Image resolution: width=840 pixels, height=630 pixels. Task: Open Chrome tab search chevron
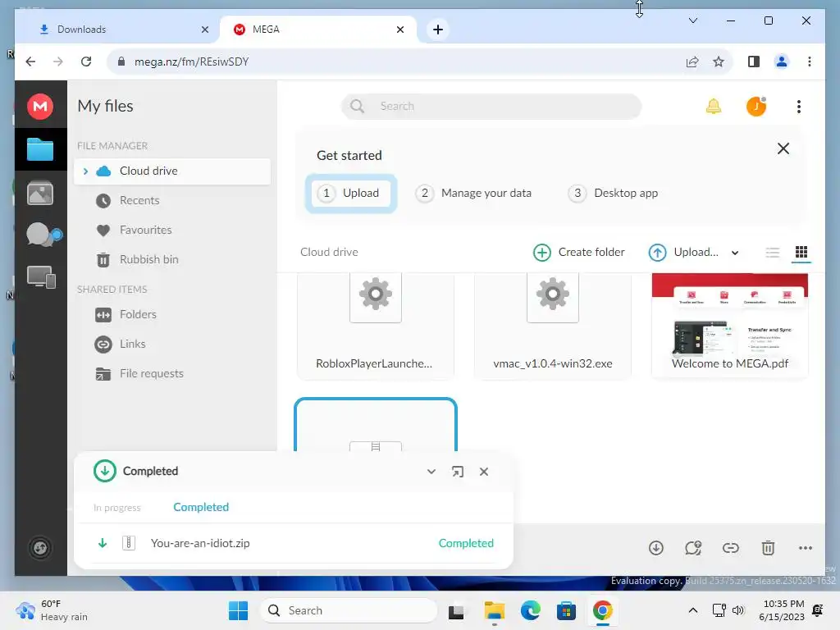click(692, 21)
